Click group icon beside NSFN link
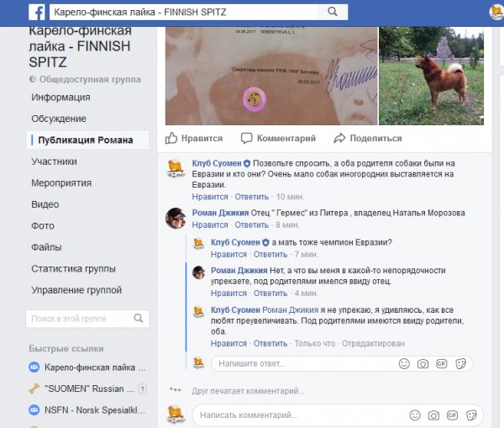This screenshot has height=428, width=504. (34, 410)
